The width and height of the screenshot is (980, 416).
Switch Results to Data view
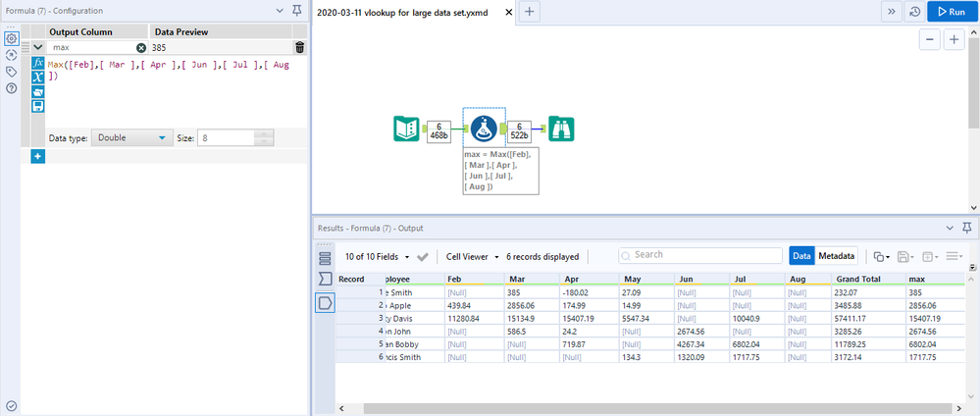pos(801,256)
